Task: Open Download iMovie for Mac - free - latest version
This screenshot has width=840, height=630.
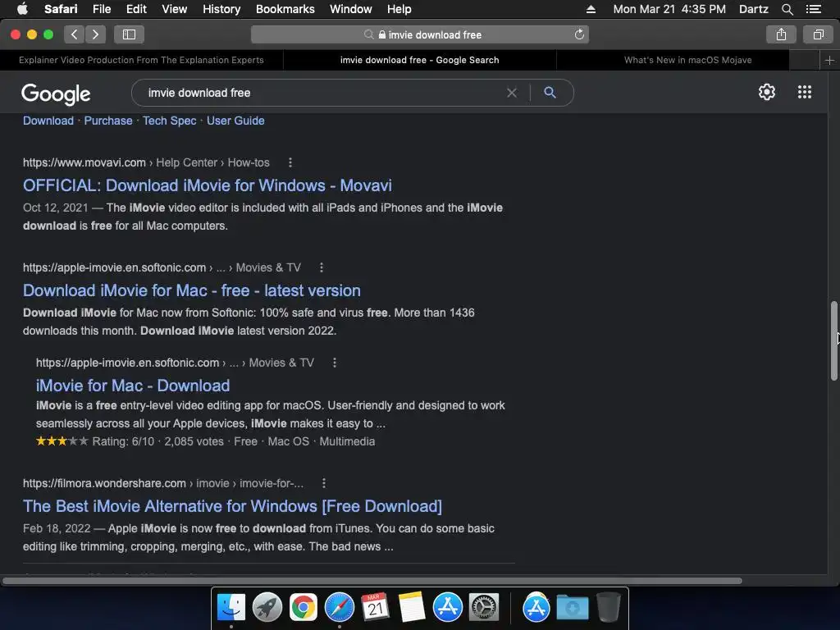Action: (x=192, y=290)
